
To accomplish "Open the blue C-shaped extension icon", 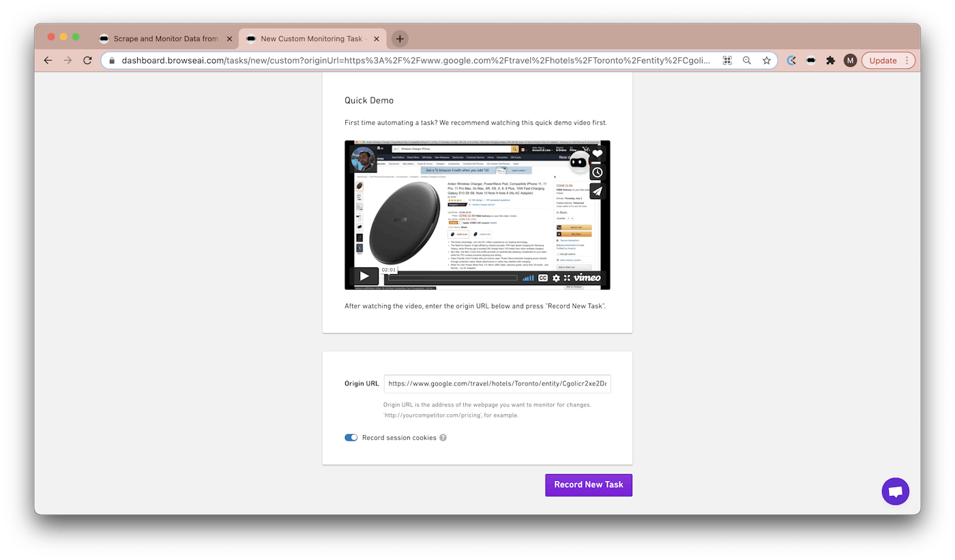I will 791,61.
